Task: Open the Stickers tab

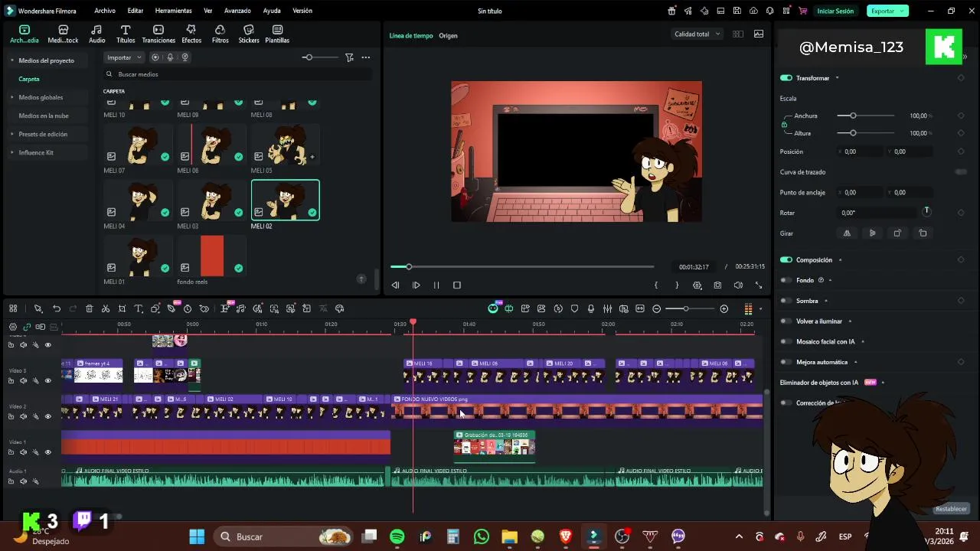Action: click(x=249, y=34)
